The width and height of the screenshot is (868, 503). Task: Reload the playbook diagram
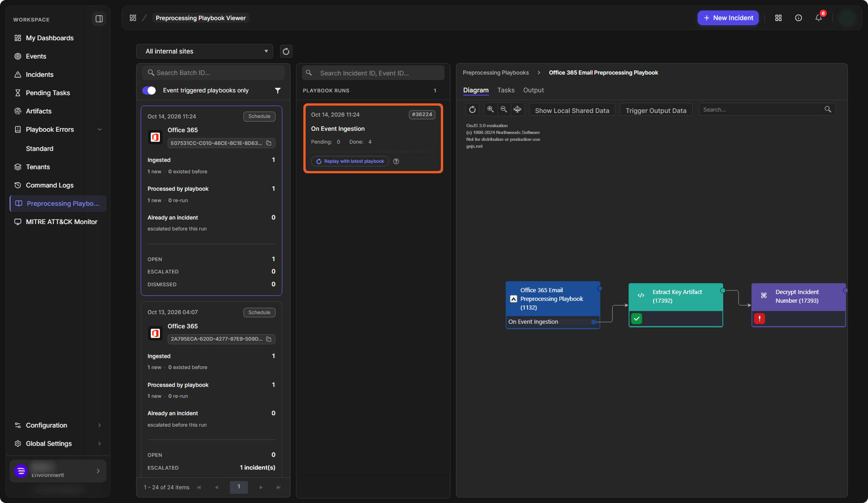click(x=472, y=110)
